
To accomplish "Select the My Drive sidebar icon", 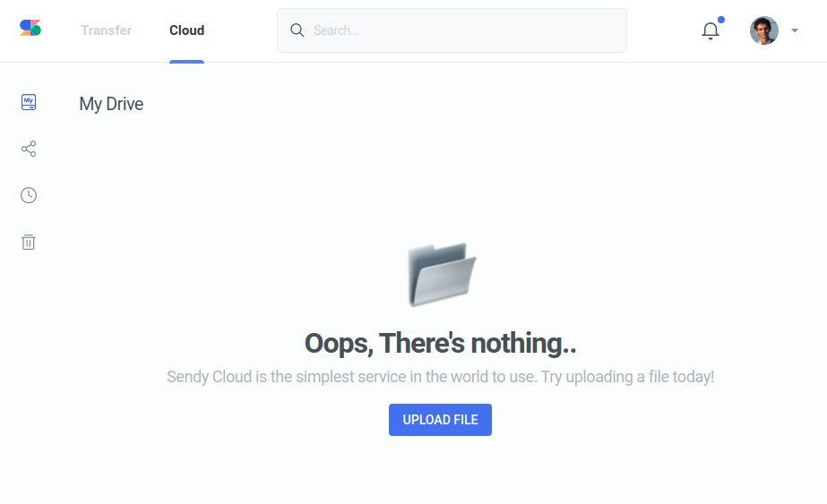I will coord(29,102).
